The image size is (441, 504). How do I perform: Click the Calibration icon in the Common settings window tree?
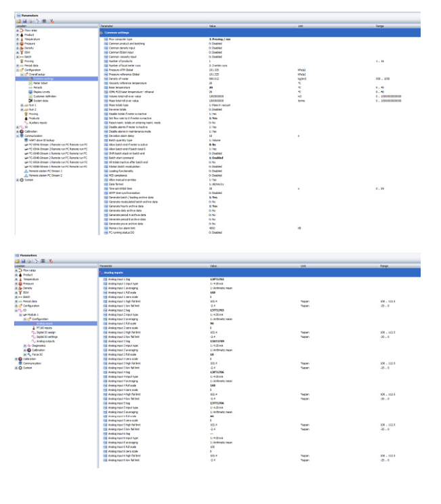pos(22,131)
